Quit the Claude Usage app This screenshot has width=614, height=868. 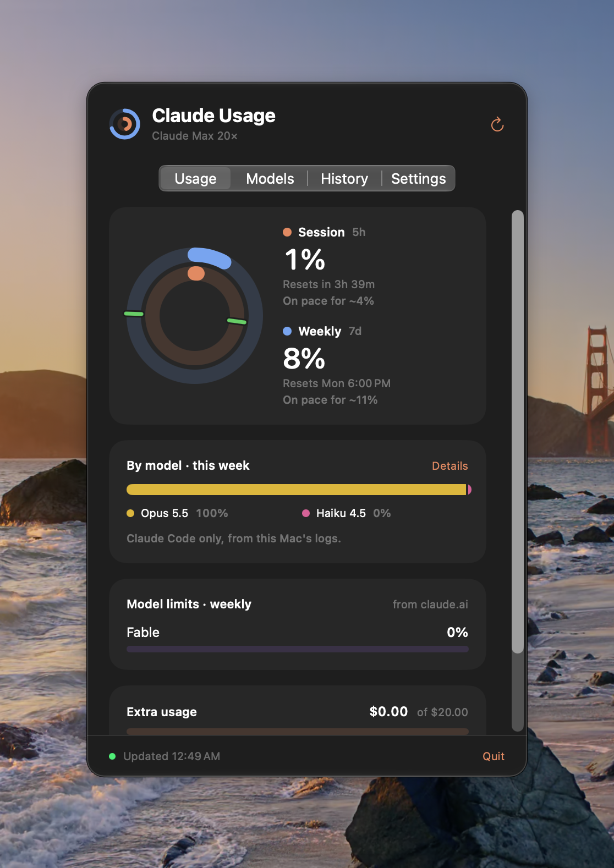[494, 756]
